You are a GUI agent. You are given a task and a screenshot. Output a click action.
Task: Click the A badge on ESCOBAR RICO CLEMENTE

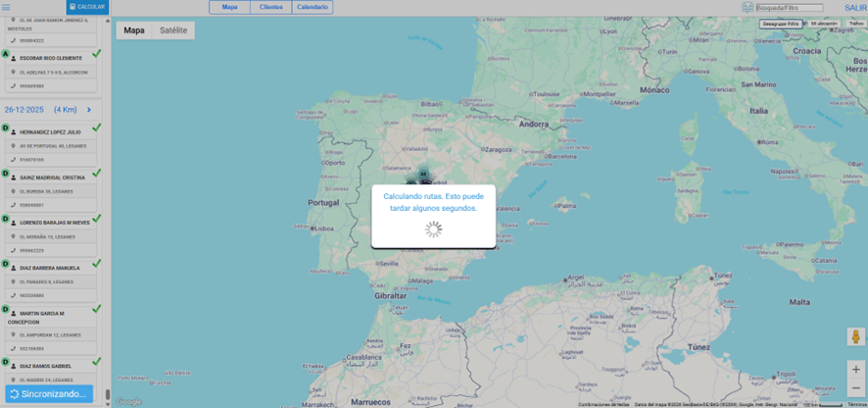[6, 54]
